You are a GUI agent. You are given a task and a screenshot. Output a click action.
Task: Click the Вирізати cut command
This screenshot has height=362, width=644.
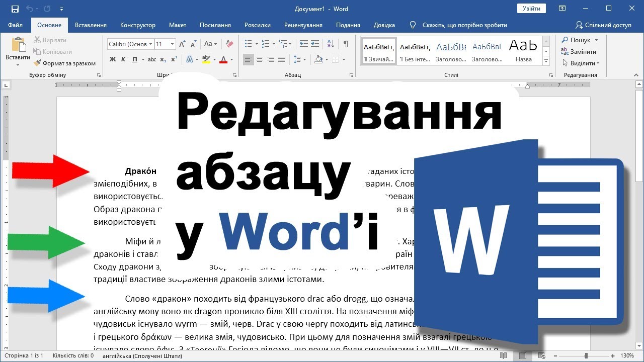click(50, 40)
